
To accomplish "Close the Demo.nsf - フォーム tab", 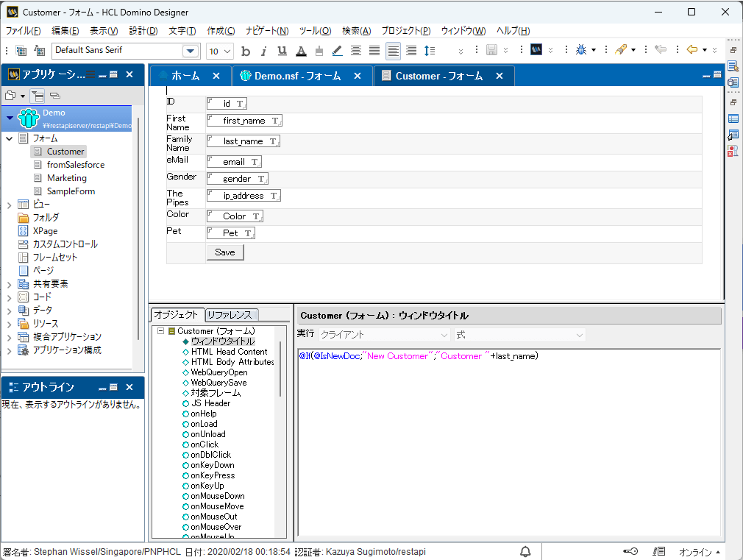I will (358, 76).
